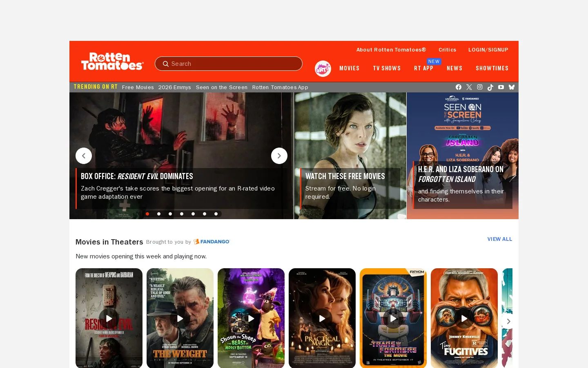Image resolution: width=588 pixels, height=368 pixels.
Task: Advance hero carousel with next arrow
Action: [279, 156]
